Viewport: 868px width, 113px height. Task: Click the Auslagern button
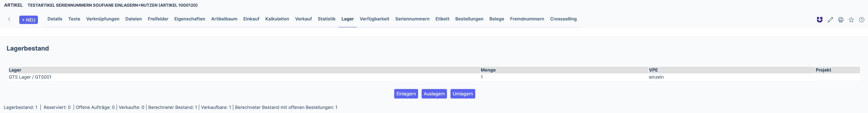(x=434, y=94)
